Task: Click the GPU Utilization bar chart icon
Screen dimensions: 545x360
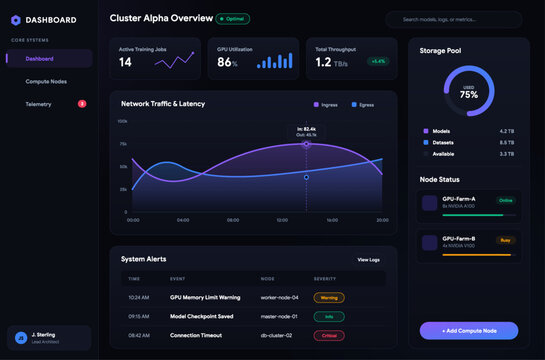Action: tap(275, 61)
